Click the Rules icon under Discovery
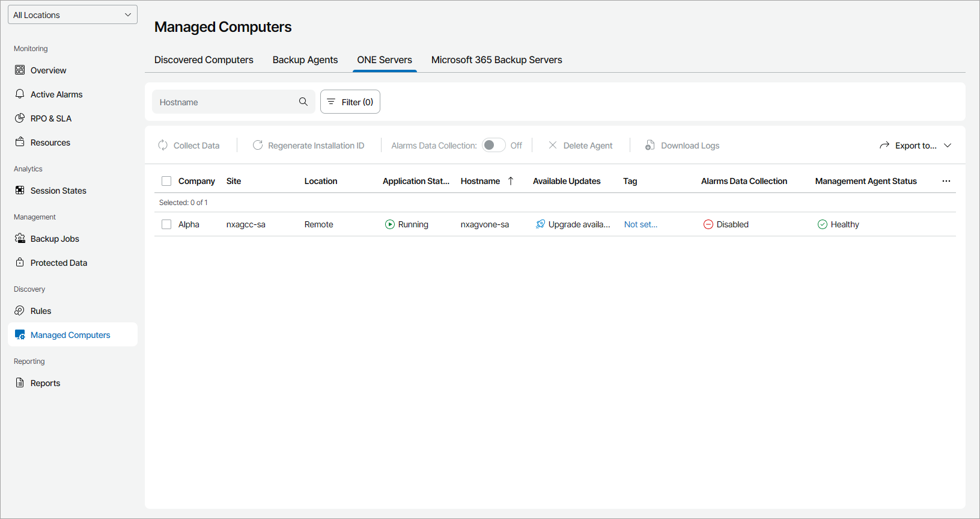The height and width of the screenshot is (519, 980). (x=20, y=310)
